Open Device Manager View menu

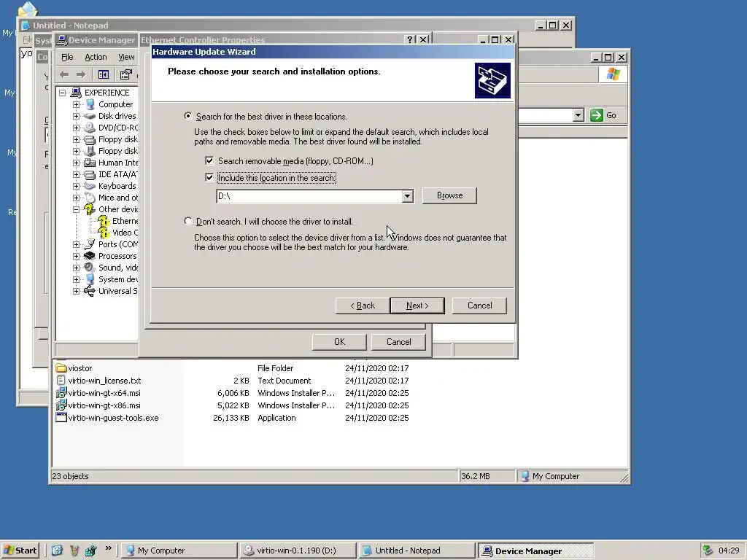coord(126,57)
